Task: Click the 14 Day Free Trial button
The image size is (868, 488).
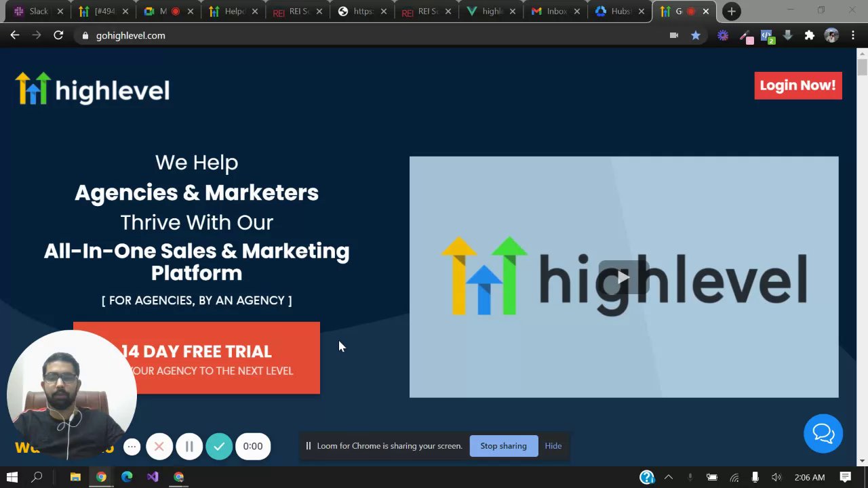Action: coord(197,358)
